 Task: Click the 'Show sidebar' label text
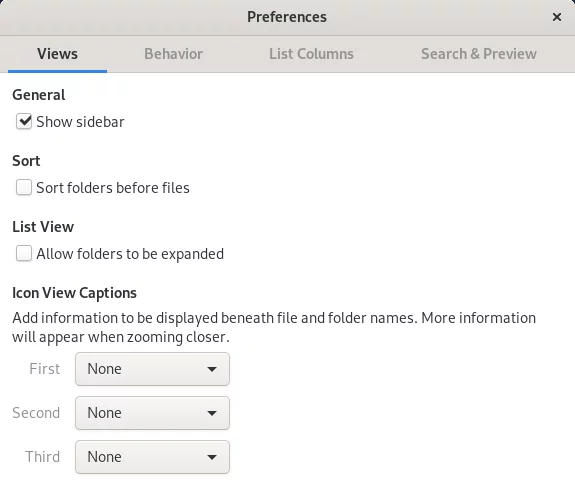click(x=80, y=122)
